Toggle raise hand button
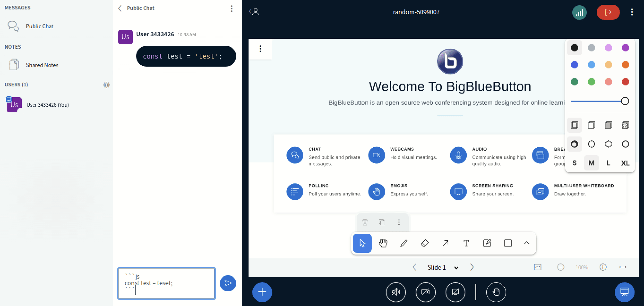This screenshot has height=306, width=644. tap(496, 292)
